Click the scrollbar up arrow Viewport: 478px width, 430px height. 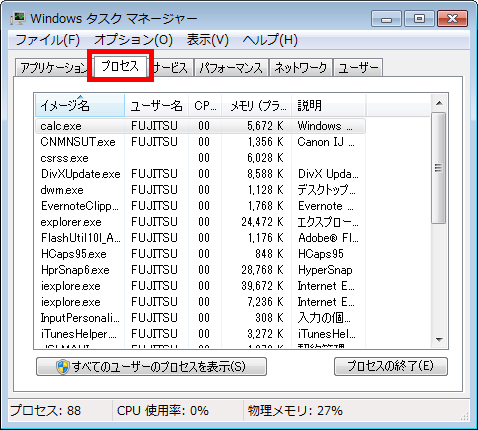pyautogui.click(x=439, y=103)
